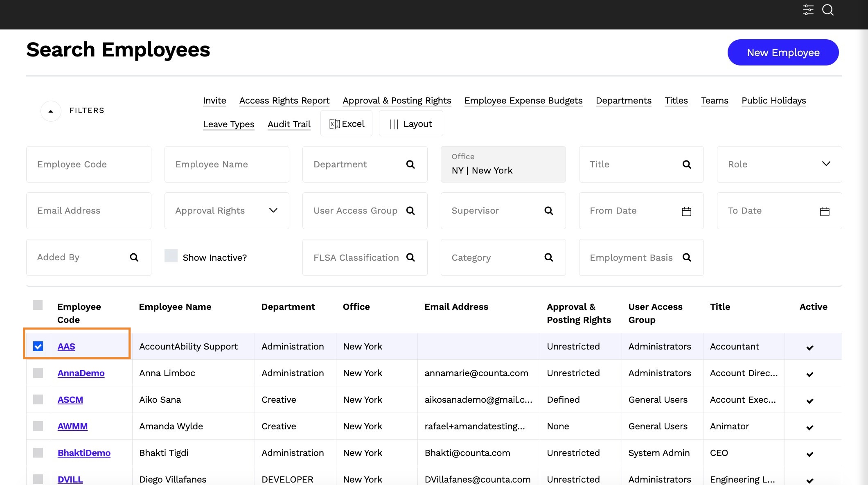
Task: Collapse the Filters panel arrow
Action: [51, 111]
